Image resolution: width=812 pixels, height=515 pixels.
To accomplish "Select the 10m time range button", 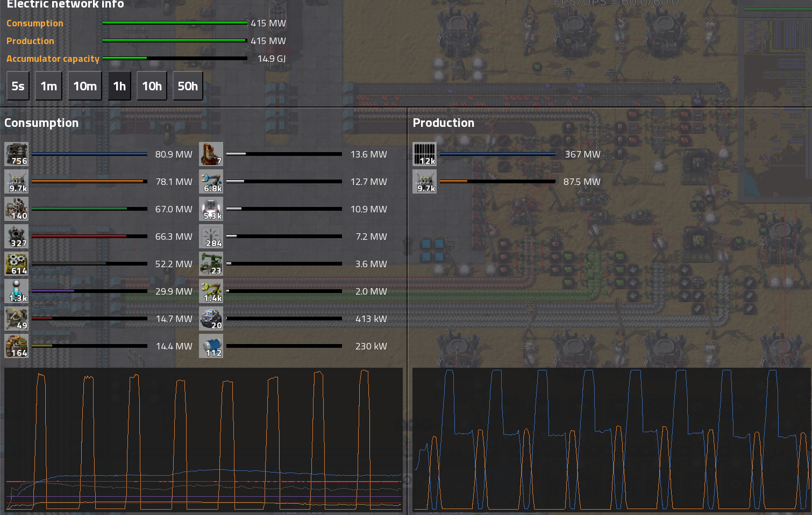I will point(85,86).
